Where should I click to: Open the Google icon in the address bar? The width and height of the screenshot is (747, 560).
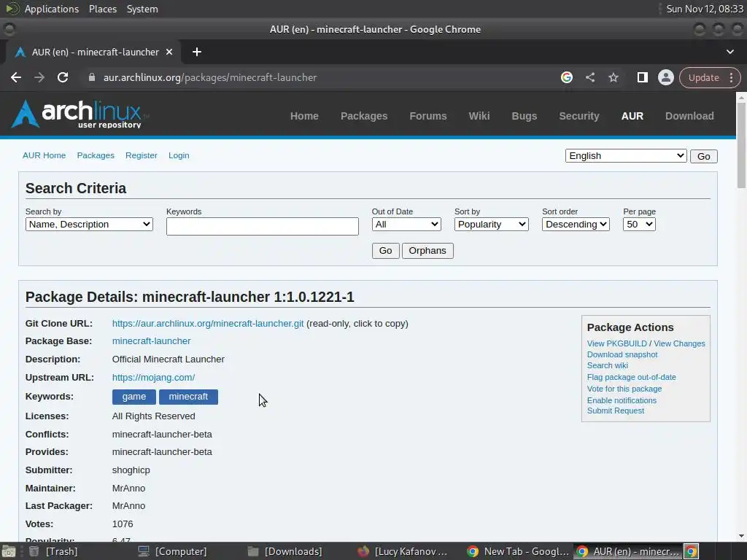(566, 77)
